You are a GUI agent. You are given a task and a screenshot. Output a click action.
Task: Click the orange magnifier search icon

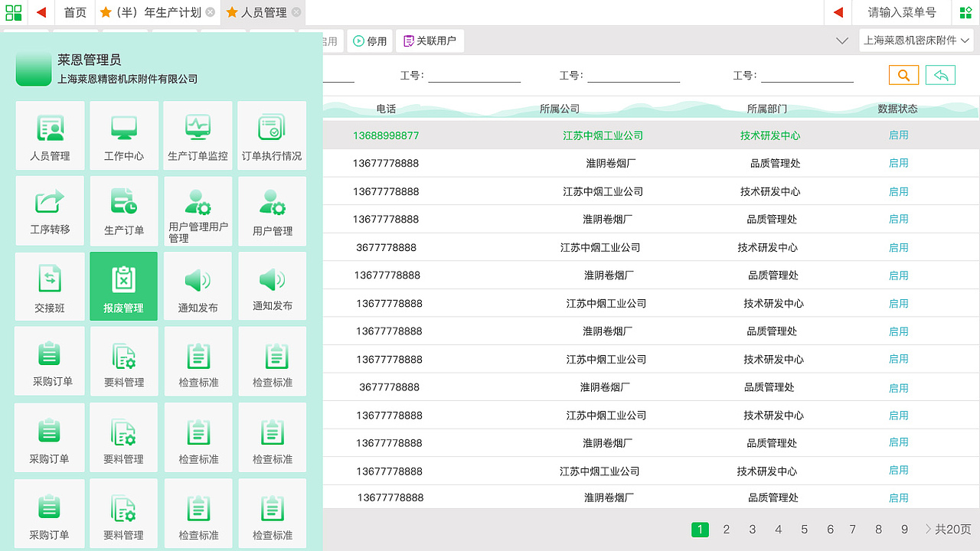903,75
